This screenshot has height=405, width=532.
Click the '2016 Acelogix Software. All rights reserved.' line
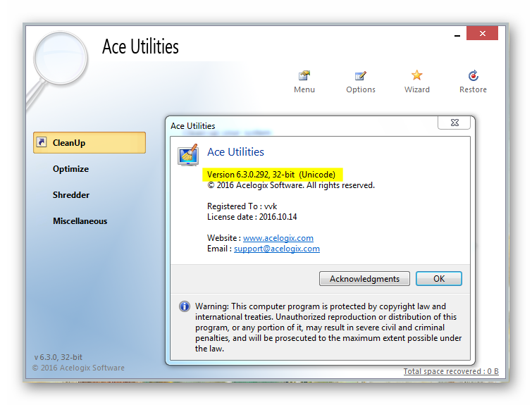coord(291,185)
